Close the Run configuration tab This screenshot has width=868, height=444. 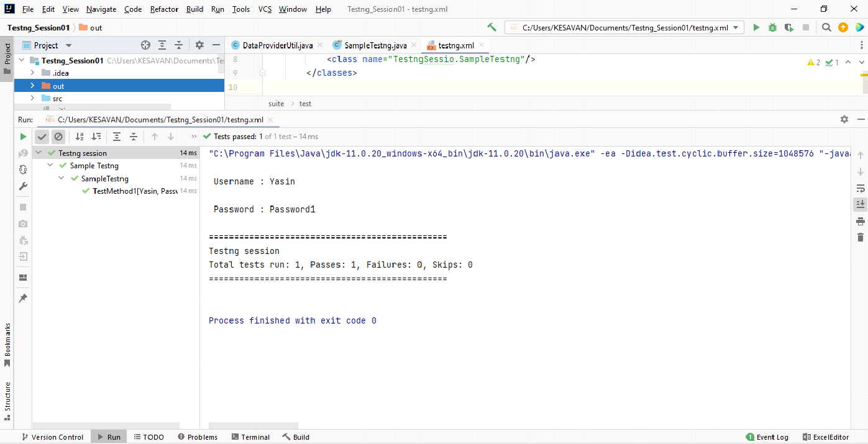(270, 120)
